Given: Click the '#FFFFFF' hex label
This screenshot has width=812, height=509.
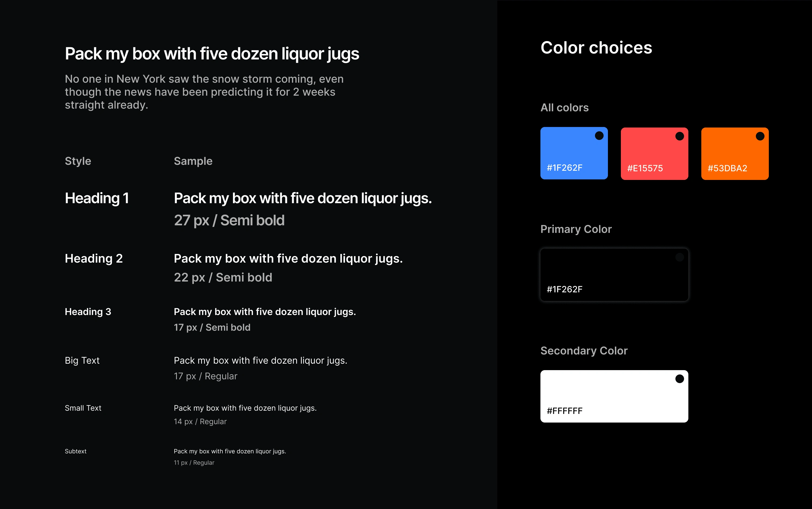Looking at the screenshot, I should 564,411.
